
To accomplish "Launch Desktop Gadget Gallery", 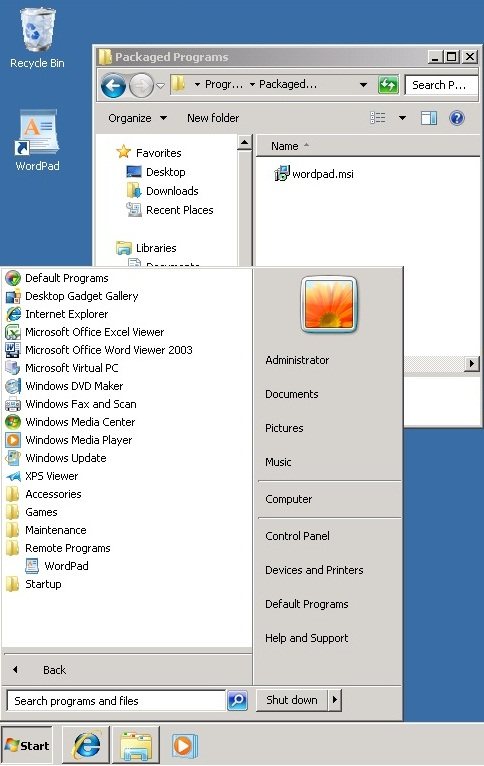I will pyautogui.click(x=72, y=296).
